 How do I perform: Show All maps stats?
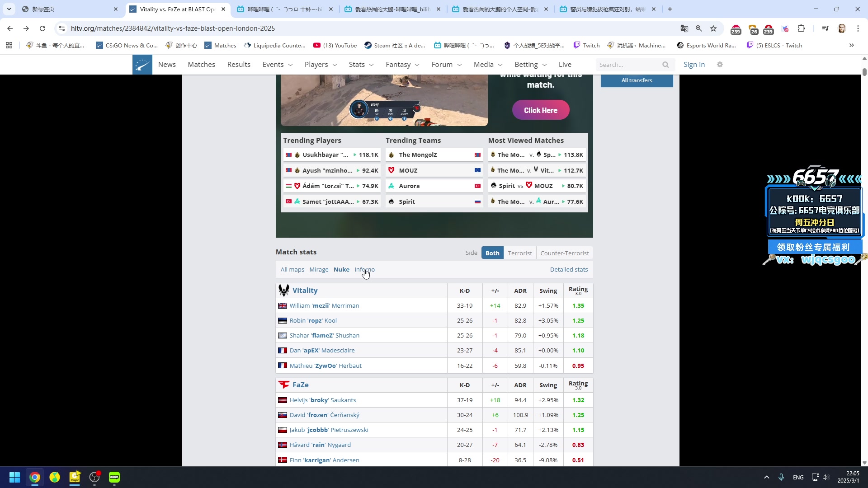click(x=292, y=269)
